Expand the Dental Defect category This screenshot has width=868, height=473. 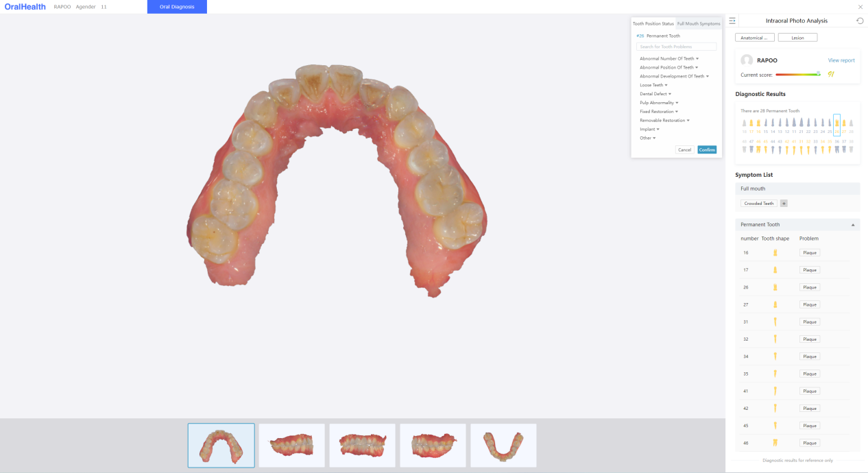coord(655,94)
